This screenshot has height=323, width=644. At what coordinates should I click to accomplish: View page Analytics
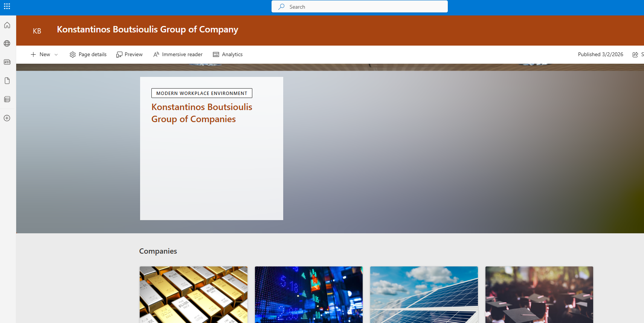pyautogui.click(x=228, y=55)
